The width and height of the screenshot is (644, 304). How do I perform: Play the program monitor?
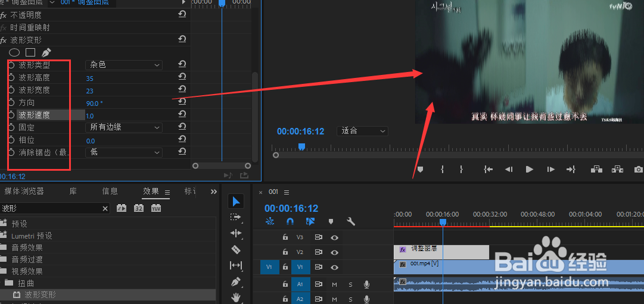(x=530, y=169)
